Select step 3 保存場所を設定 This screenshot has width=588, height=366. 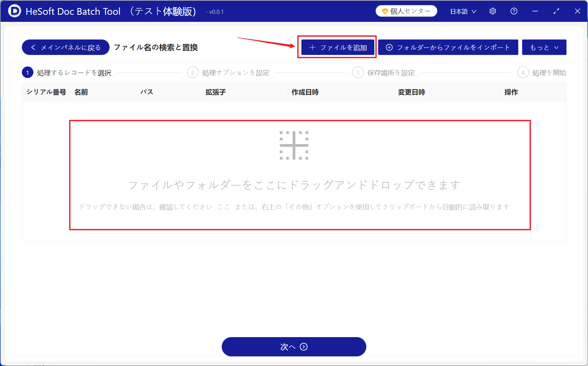coord(383,73)
